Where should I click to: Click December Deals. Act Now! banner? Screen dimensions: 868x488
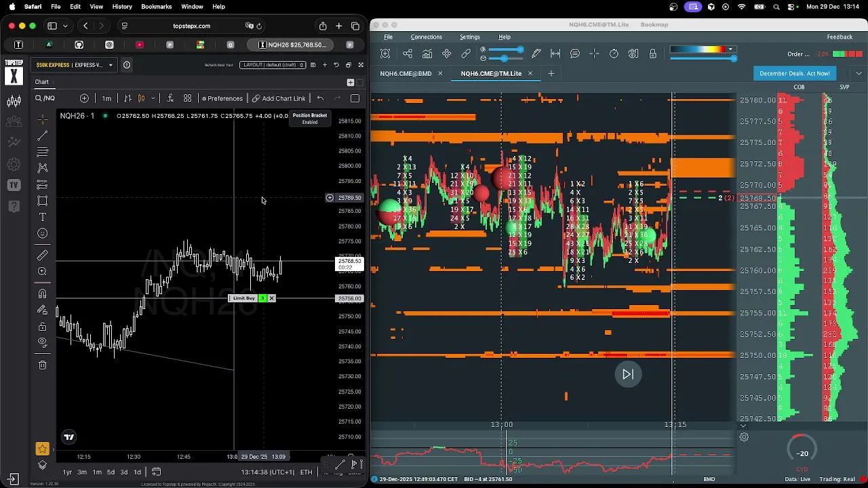794,73
